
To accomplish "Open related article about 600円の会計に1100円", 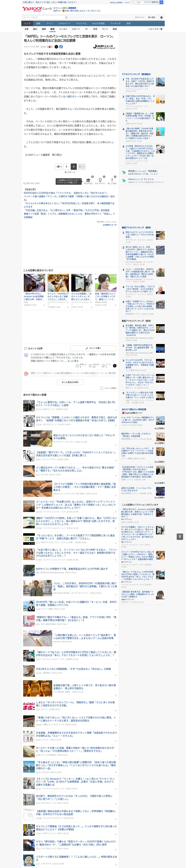I will pos(65,193).
